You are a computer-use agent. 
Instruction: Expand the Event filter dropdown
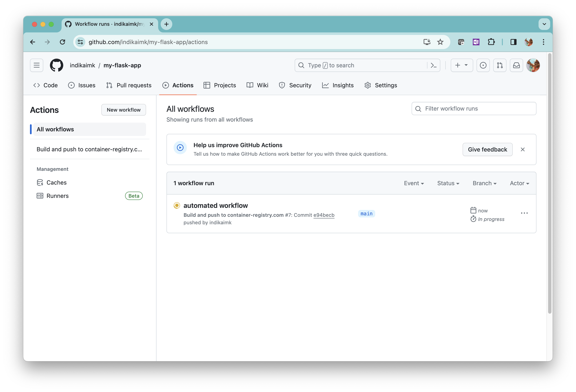[x=414, y=183]
